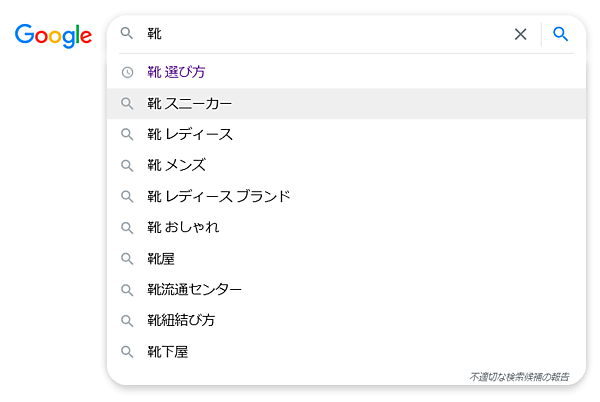
Task: Click the Google logo
Action: click(x=53, y=35)
